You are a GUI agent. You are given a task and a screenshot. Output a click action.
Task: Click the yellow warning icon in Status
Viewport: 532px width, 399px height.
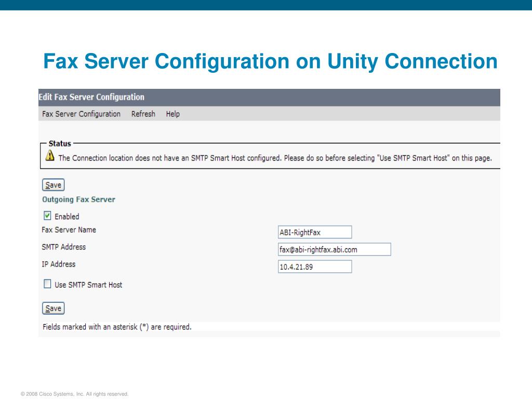[50, 156]
